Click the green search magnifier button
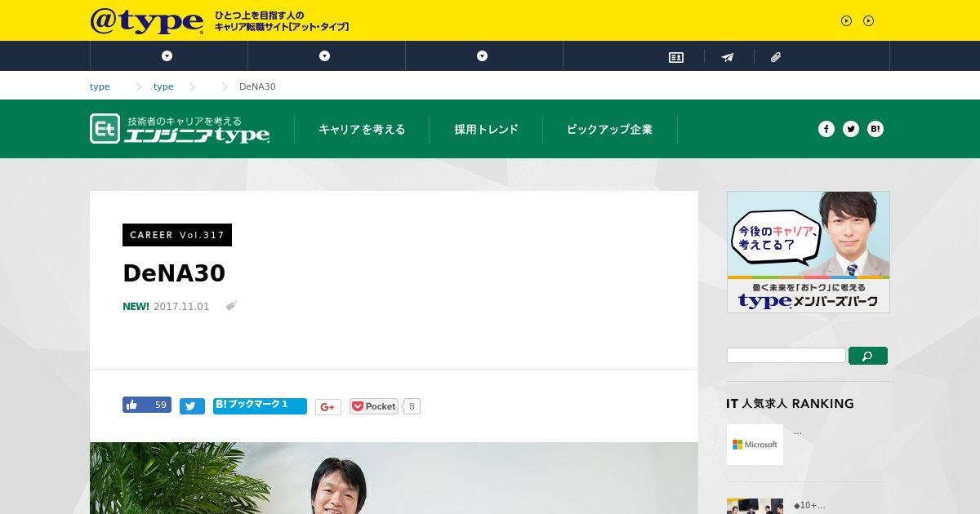Viewport: 980px width, 514px height. coord(868,356)
